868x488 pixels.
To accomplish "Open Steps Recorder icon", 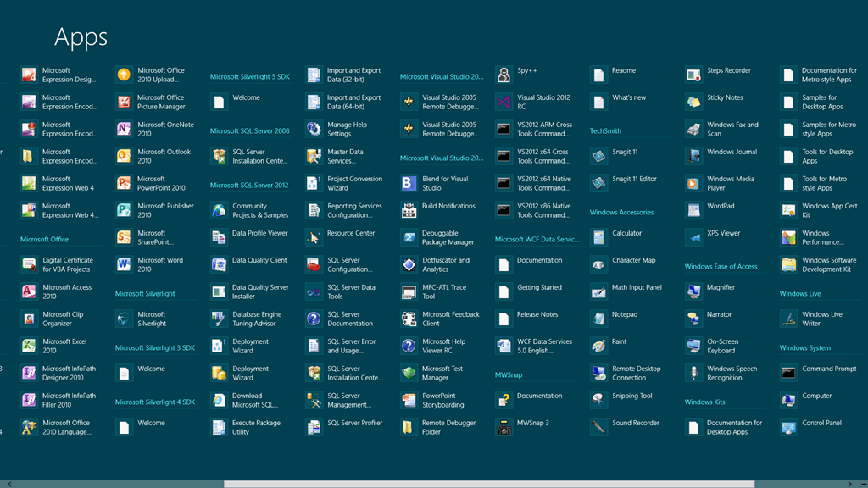I will tap(693, 75).
